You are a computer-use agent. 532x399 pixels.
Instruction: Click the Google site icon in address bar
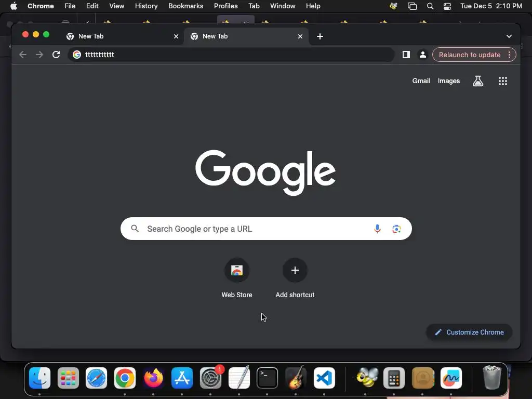[77, 55]
